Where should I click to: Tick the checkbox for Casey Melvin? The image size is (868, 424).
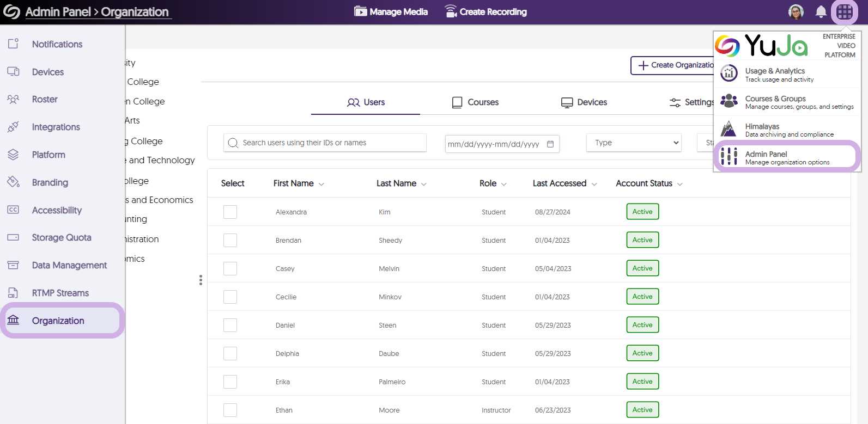(x=230, y=268)
